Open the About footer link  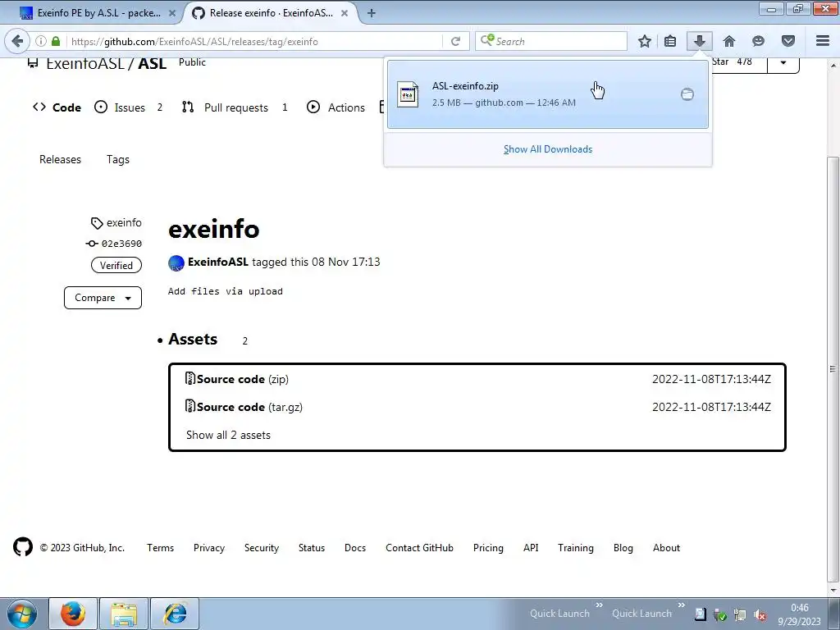[x=666, y=547]
